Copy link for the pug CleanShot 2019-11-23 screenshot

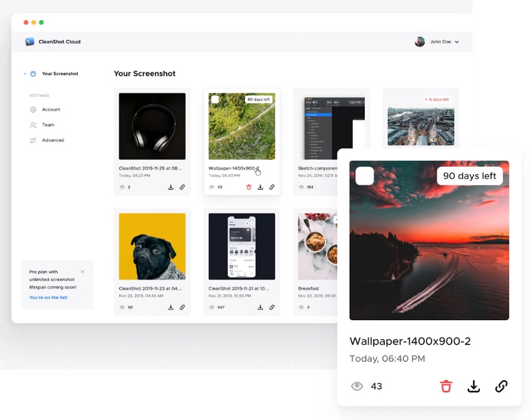(x=182, y=307)
